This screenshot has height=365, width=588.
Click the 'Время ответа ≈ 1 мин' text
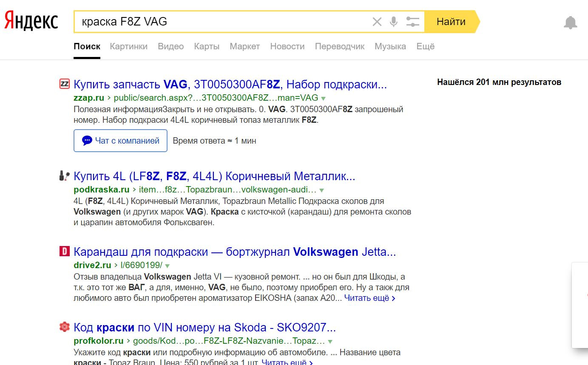[x=214, y=141]
